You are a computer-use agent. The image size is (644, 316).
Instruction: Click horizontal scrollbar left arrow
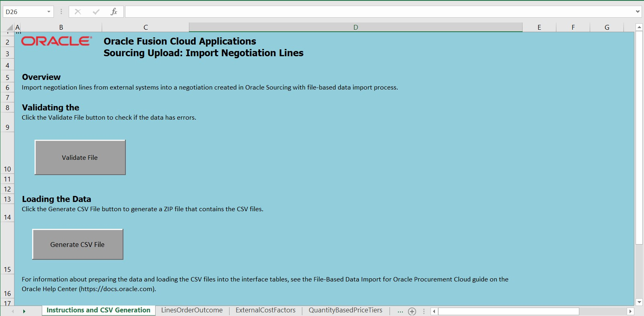click(434, 311)
